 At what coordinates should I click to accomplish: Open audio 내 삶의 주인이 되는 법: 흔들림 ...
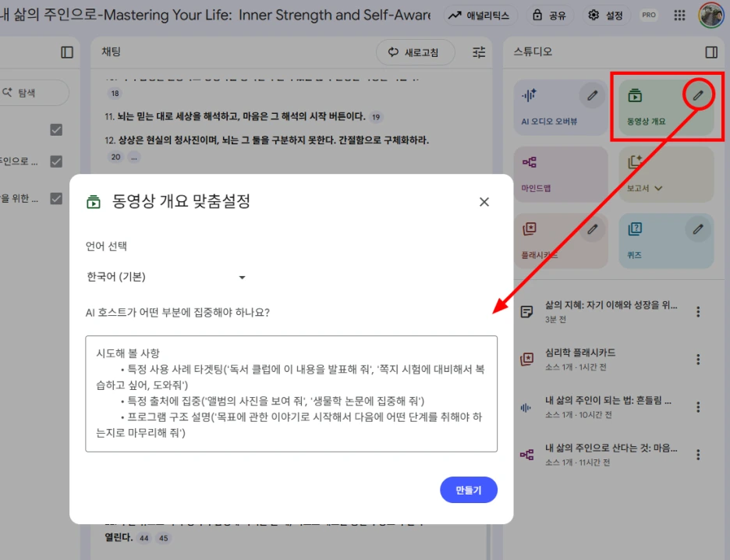click(599, 407)
